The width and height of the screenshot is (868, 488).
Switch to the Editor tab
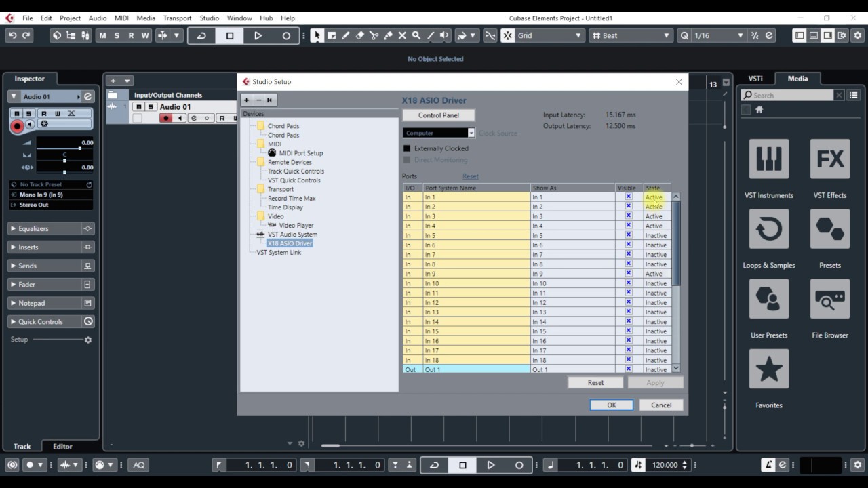62,447
